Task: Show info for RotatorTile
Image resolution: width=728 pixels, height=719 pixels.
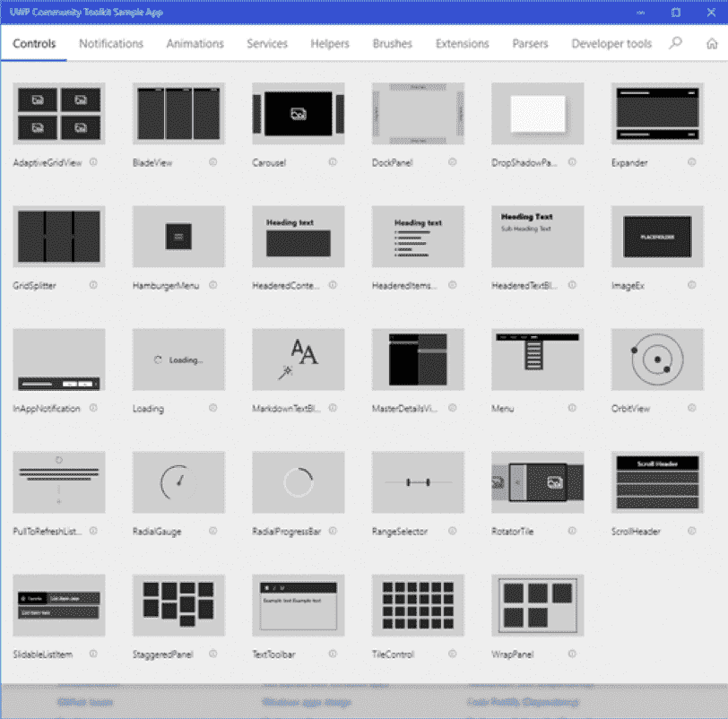Action: (573, 531)
